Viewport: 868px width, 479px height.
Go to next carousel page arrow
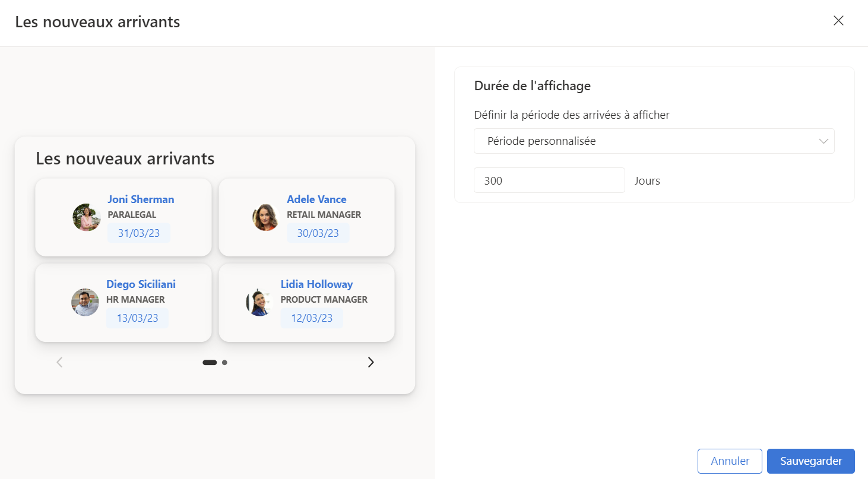[371, 362]
